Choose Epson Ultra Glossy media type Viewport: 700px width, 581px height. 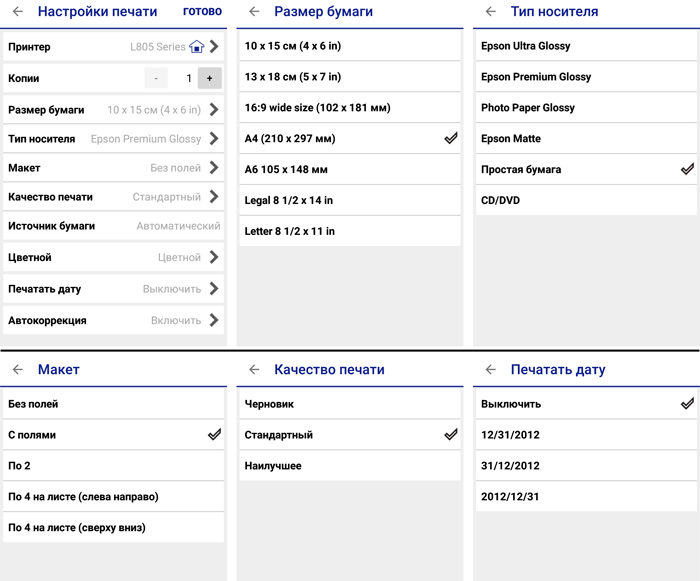pyautogui.click(x=586, y=46)
